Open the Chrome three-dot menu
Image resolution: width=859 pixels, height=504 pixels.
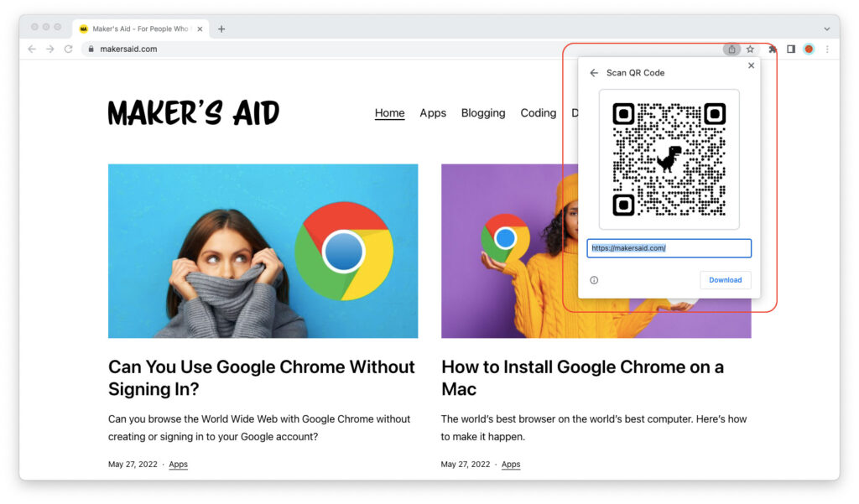[827, 49]
